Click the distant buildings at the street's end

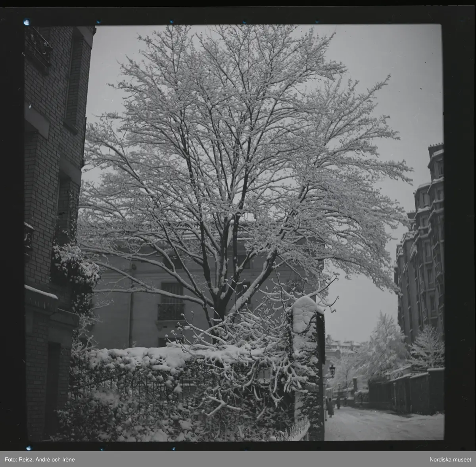341,349
